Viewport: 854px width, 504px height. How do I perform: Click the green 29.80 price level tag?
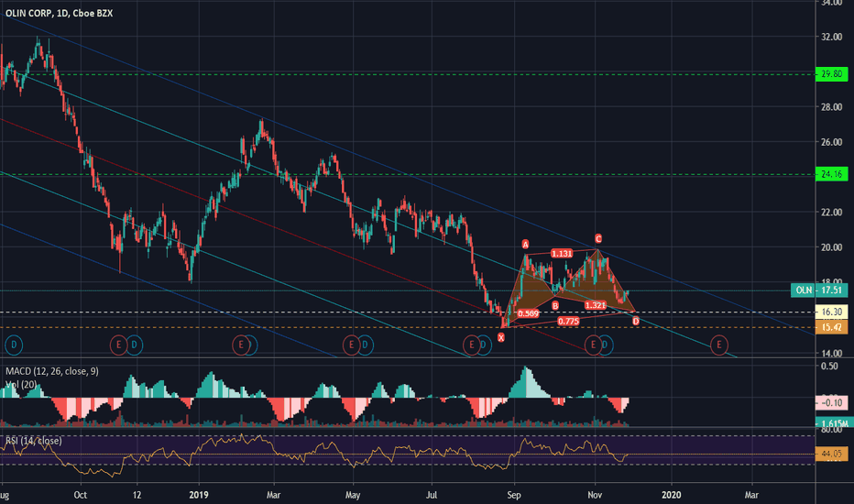coord(831,74)
